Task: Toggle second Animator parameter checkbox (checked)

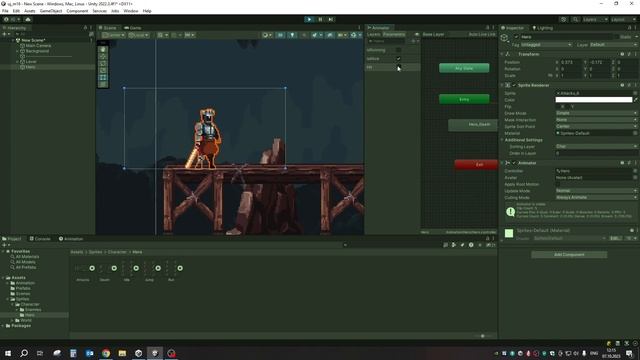Action: [x=398, y=59]
